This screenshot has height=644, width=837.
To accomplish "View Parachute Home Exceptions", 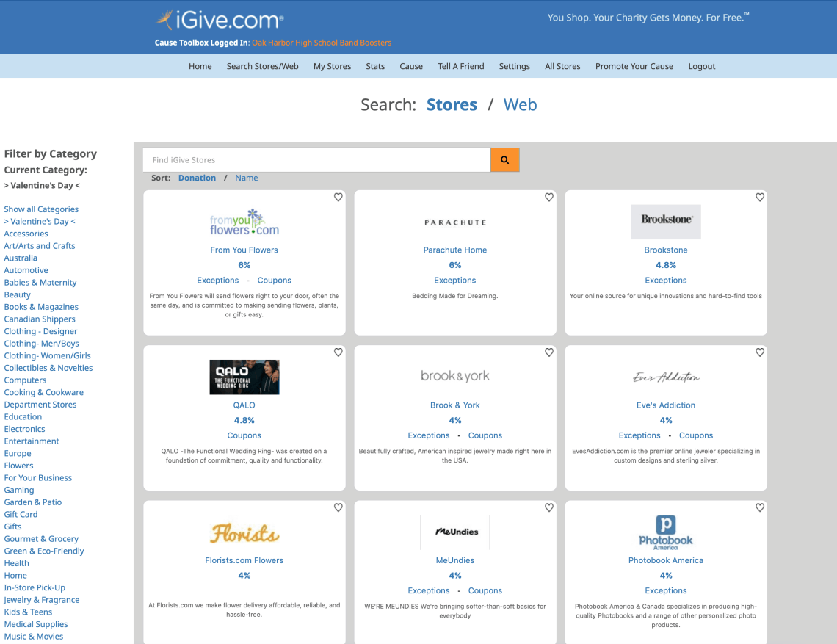I will point(454,281).
